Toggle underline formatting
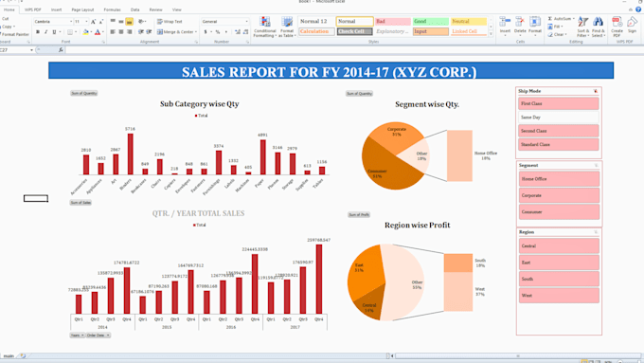644x363 pixels. pos(54,31)
